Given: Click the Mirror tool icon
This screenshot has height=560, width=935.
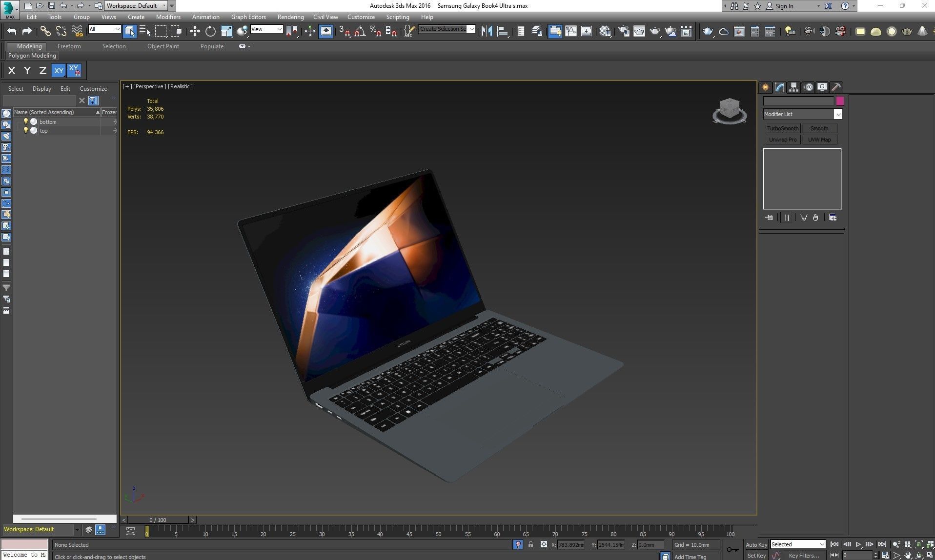Looking at the screenshot, I should 487,31.
